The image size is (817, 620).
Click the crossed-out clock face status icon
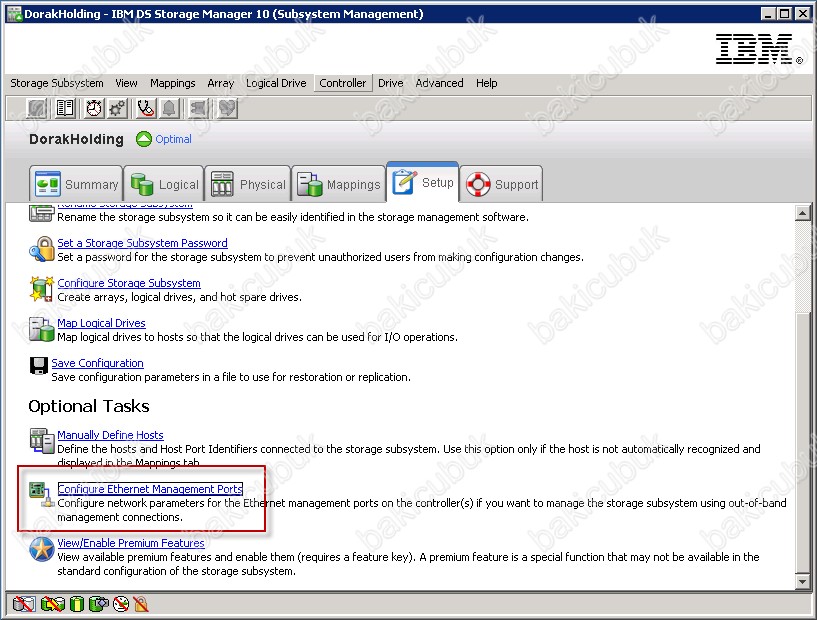click(x=121, y=604)
